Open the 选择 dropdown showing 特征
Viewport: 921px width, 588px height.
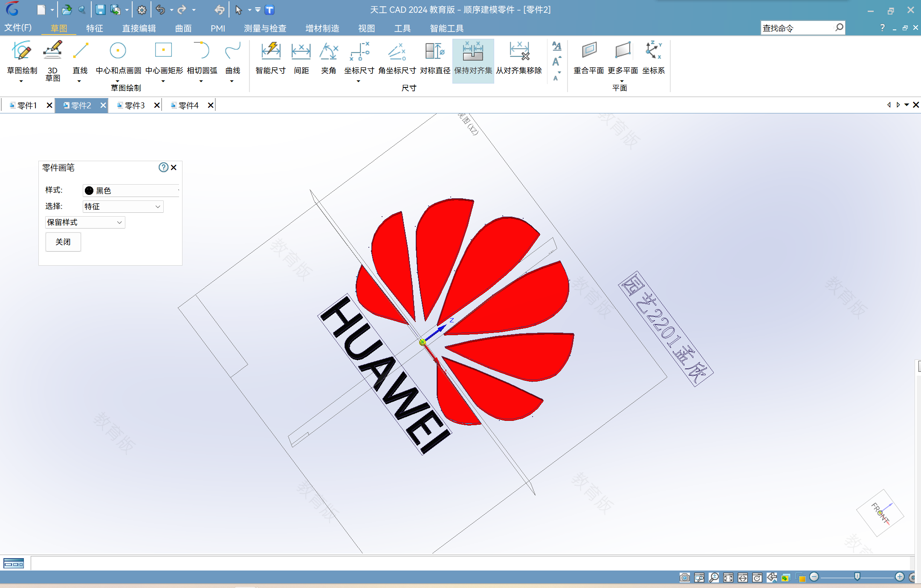tap(123, 206)
